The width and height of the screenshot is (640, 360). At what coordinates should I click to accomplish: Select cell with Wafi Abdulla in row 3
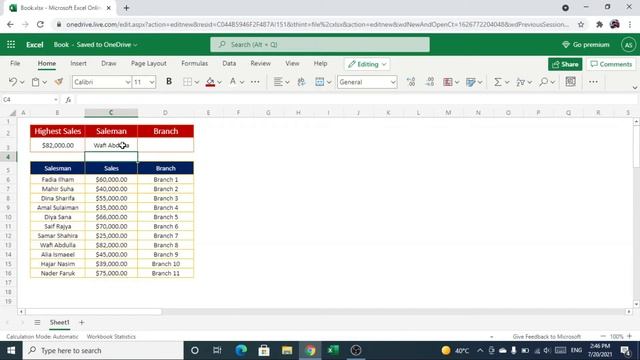(111, 145)
